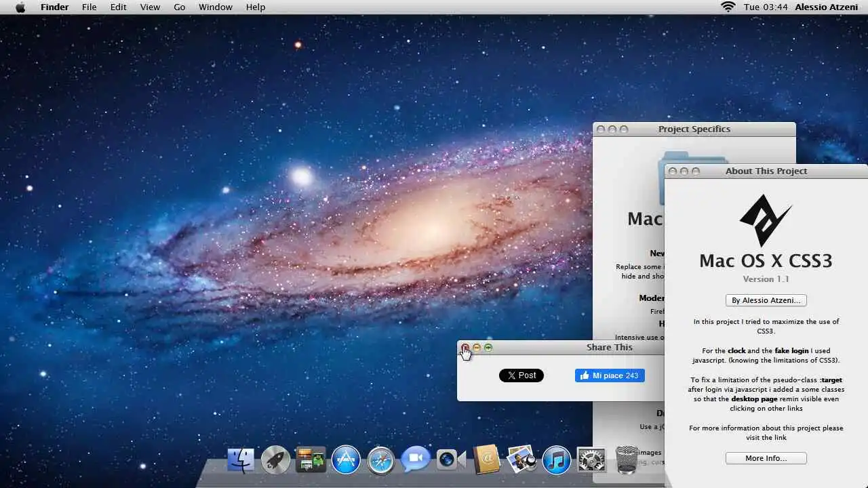
Task: Open the Trash in the dock
Action: [627, 460]
